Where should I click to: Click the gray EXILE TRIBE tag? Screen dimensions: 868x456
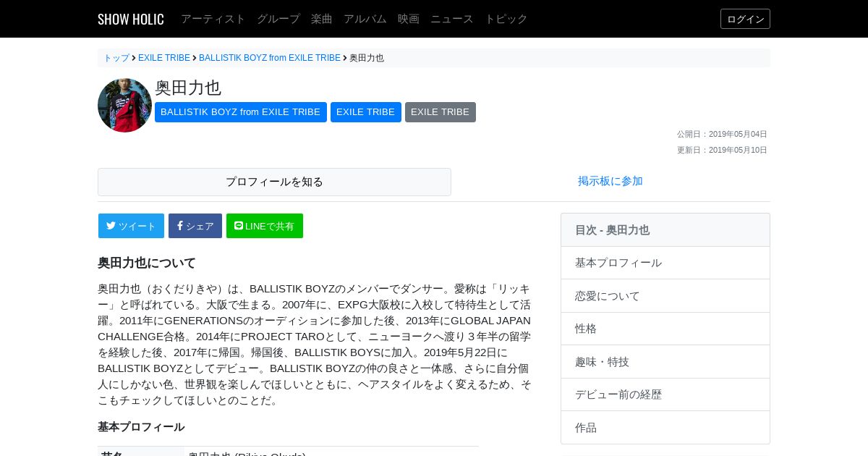click(x=441, y=112)
